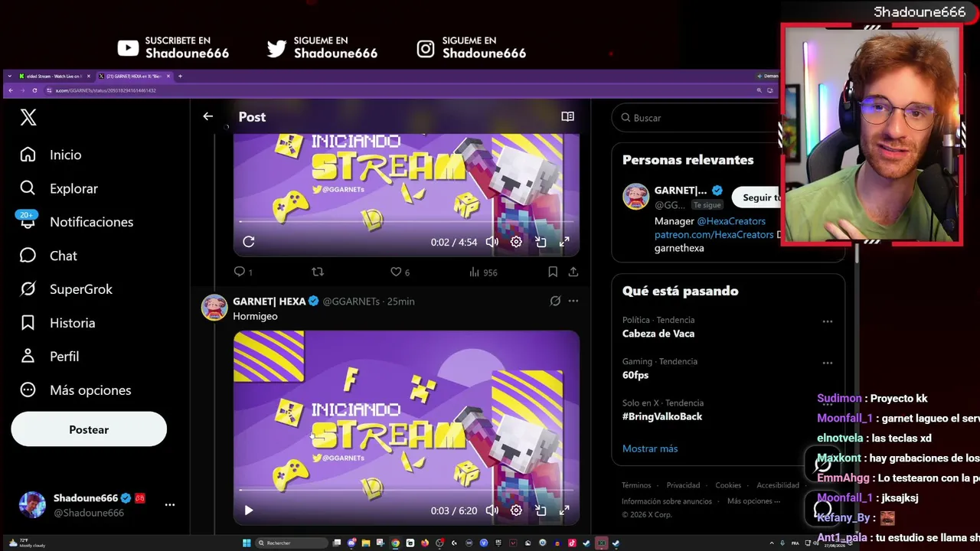Enter fullscreen on the 4:54 video
The height and width of the screenshot is (551, 980).
pyautogui.click(x=564, y=242)
